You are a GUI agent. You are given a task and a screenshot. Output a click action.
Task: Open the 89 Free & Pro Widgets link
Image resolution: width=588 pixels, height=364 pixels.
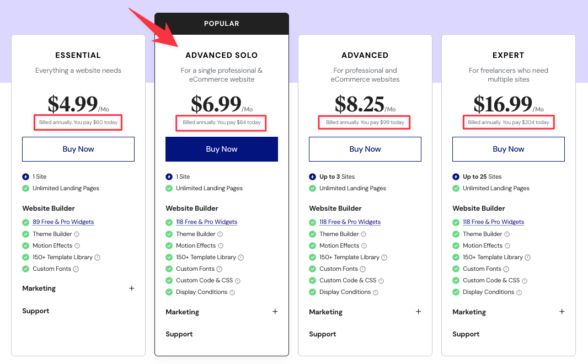point(63,222)
